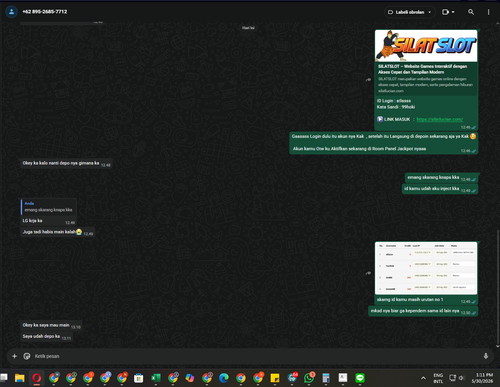Forward the SILATSLOT link preview message
Image resolution: width=500 pixels, height=387 pixels.
pyautogui.click(x=368, y=80)
